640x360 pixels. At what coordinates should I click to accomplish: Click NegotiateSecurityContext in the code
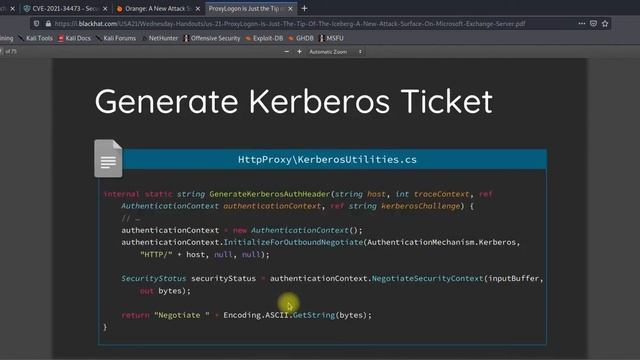coord(427,278)
